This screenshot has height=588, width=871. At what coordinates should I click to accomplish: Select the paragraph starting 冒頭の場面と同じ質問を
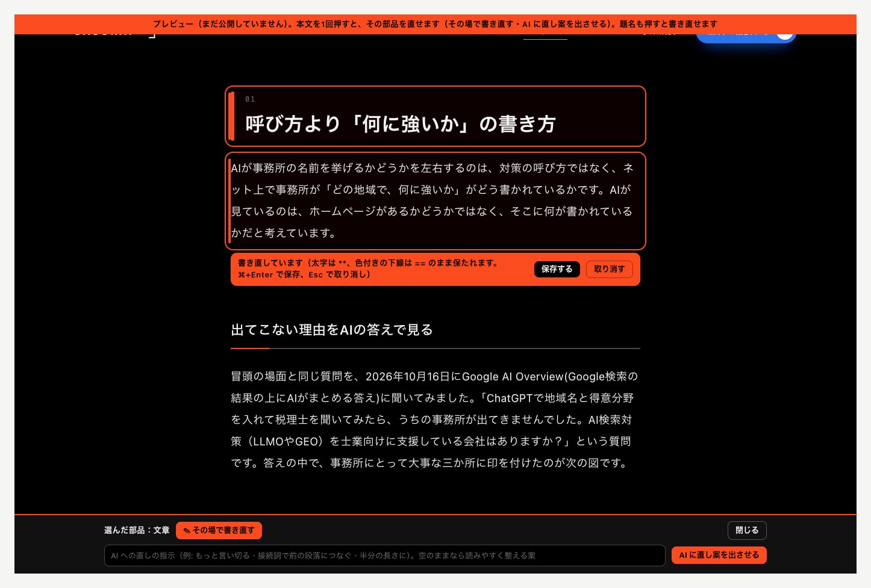click(x=435, y=419)
